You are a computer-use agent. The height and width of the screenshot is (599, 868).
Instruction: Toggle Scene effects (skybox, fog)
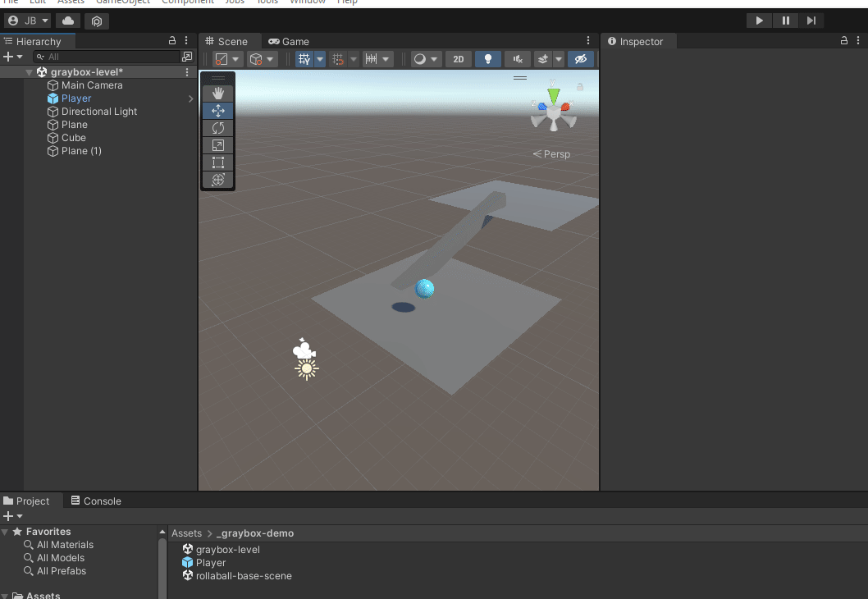[543, 59]
